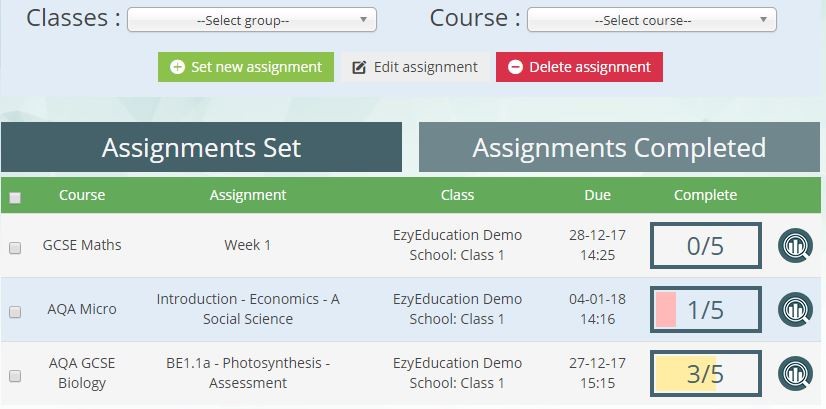Viewport: 826px width, 409px height.
Task: Click the pencil icon on Edit assignment
Action: [359, 67]
